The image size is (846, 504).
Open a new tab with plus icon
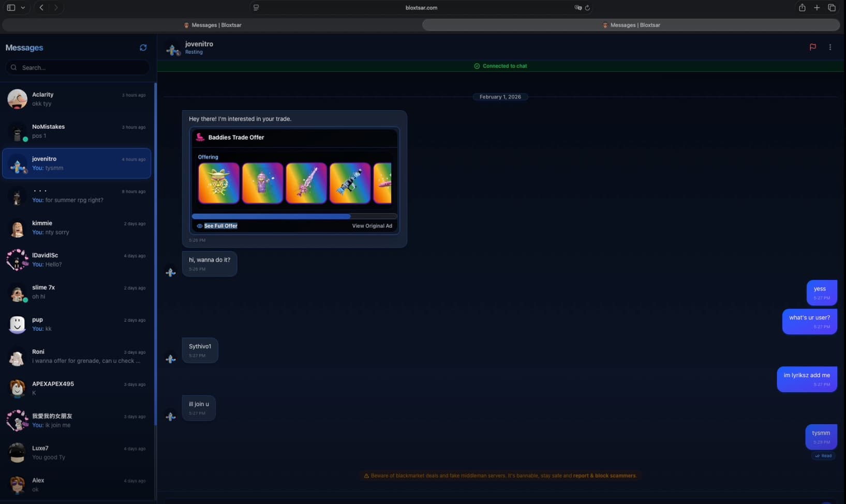pyautogui.click(x=817, y=8)
